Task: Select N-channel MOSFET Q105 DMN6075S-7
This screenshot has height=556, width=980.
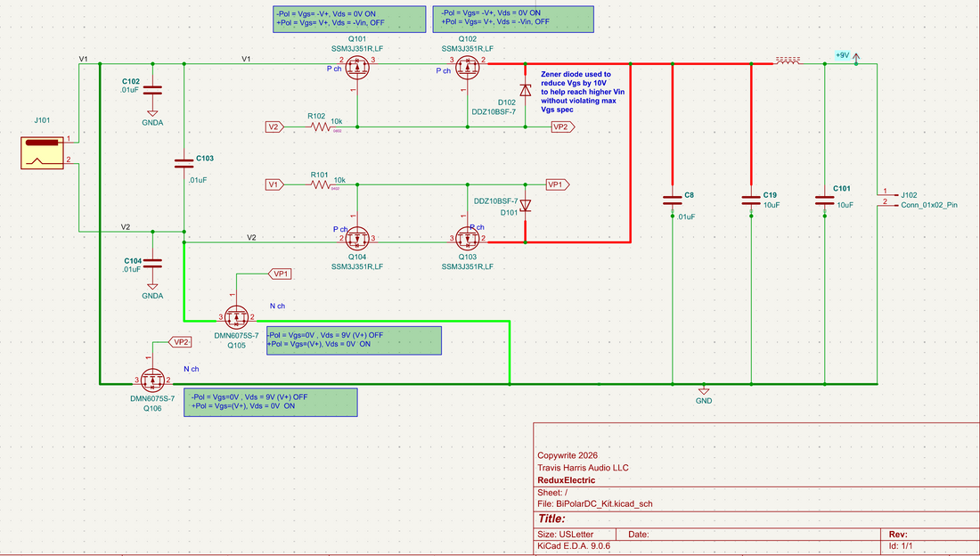Action: click(x=236, y=316)
